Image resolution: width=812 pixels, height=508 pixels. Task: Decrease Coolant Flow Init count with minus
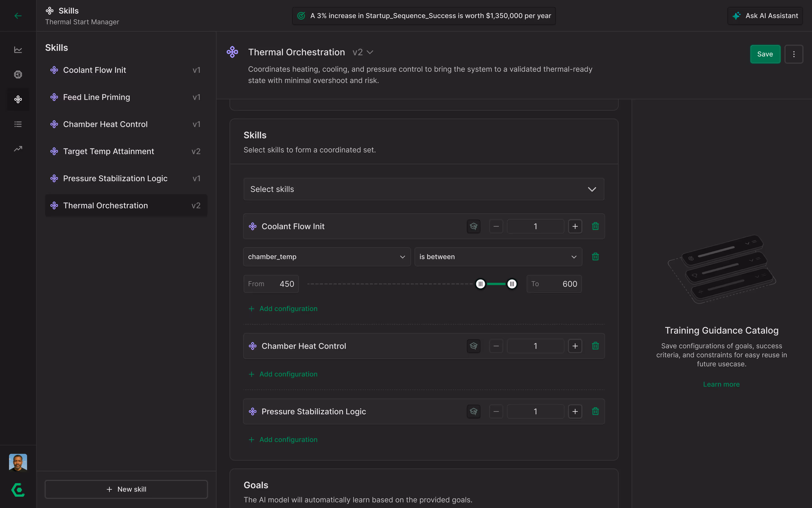pos(496,226)
